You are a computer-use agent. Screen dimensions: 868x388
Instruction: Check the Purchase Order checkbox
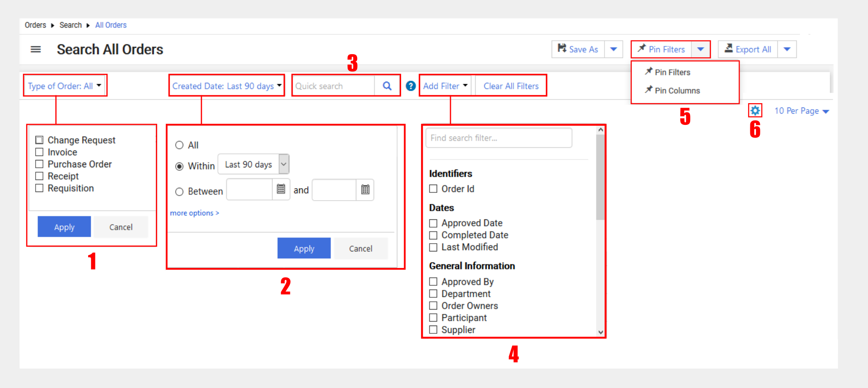click(39, 164)
